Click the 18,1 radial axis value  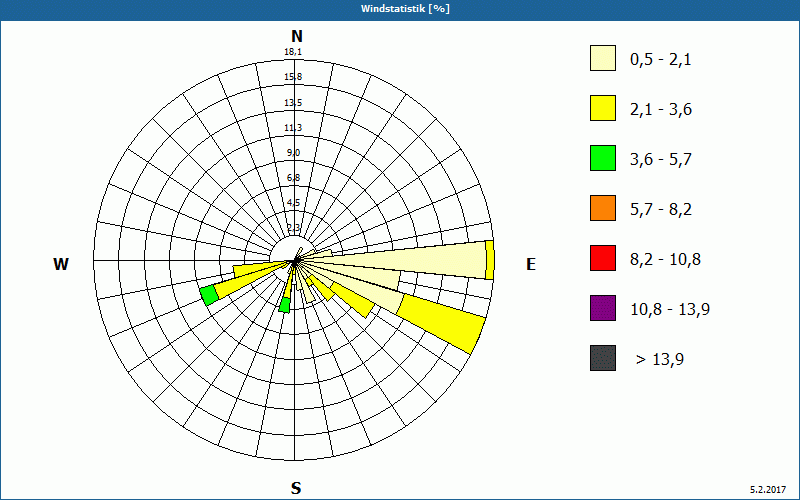point(293,52)
